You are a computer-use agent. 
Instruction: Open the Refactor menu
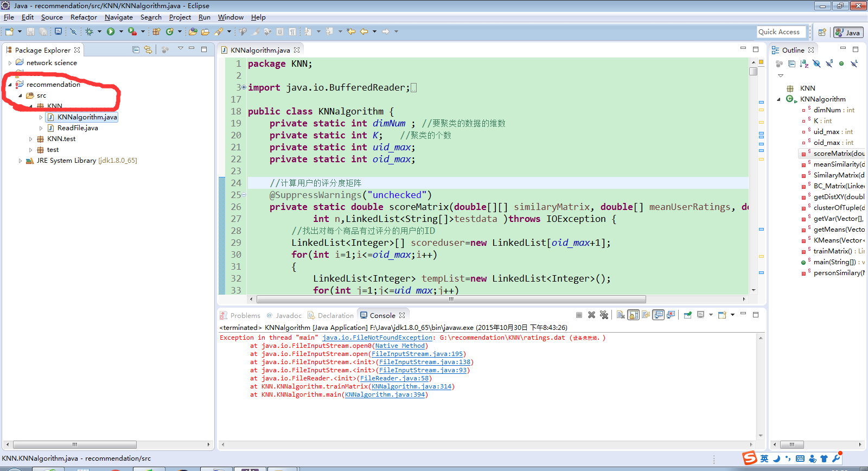84,17
